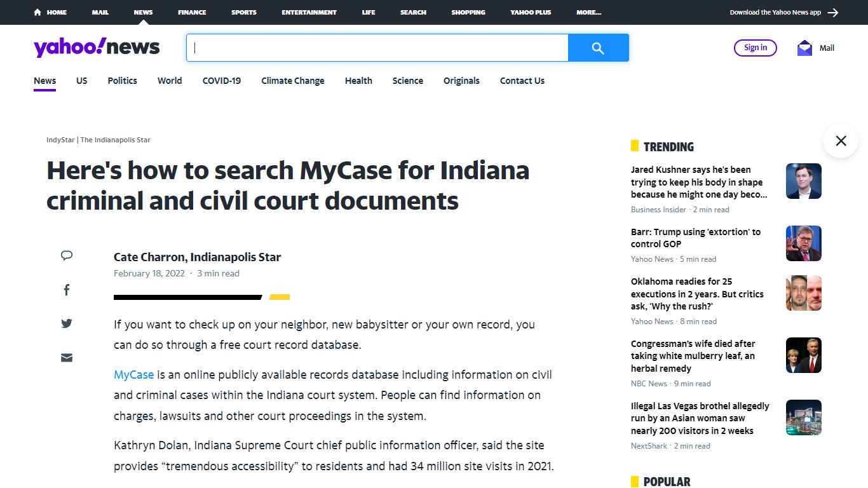Open SPORTS in top navigation bar
Viewport: 868px width, 488px height.
pyautogui.click(x=244, y=12)
